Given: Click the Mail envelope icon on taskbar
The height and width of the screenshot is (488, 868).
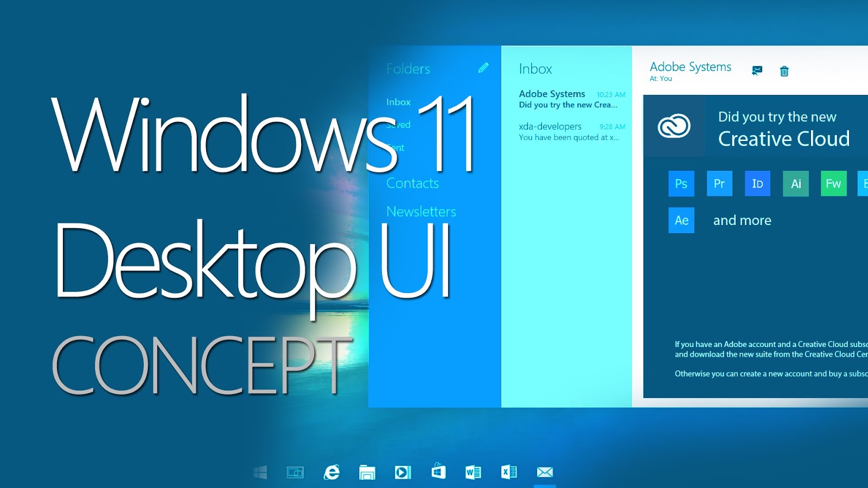Looking at the screenshot, I should coord(545,472).
